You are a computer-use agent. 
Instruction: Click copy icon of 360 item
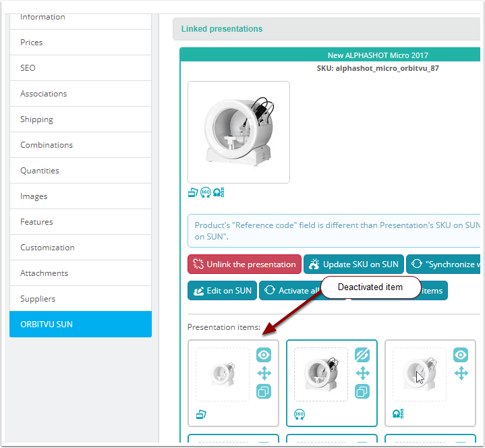pos(362,392)
